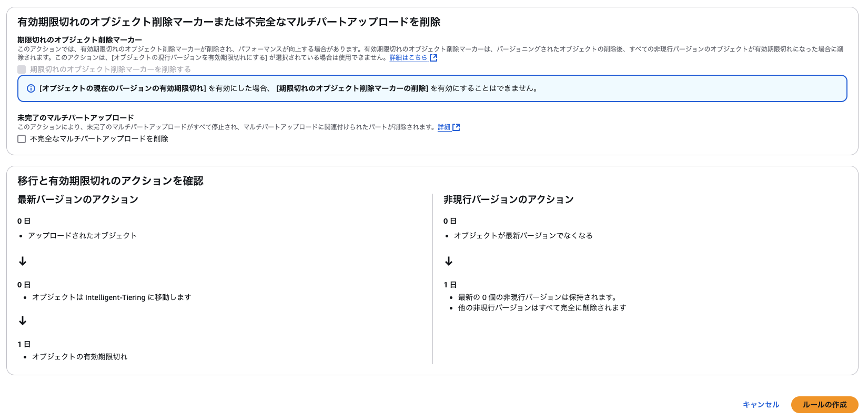868x420 pixels.
Task: Click 期限切れのオブジェクト削除マーカー bold label
Action: [x=79, y=40]
